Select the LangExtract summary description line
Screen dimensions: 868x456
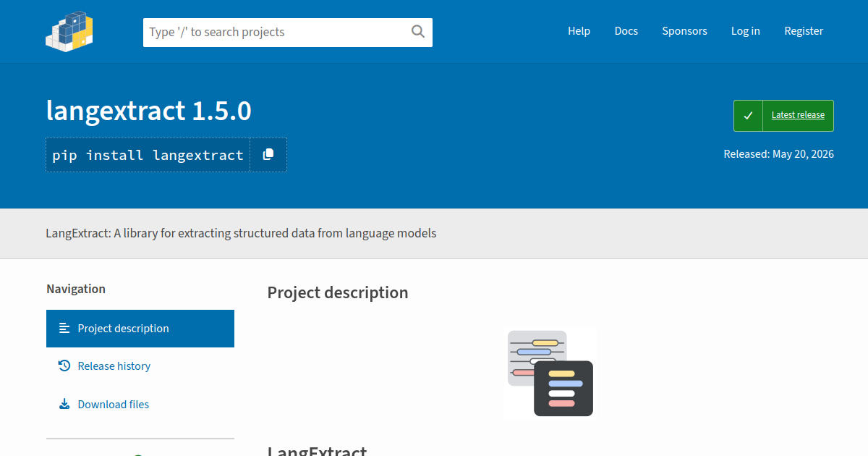(x=241, y=233)
